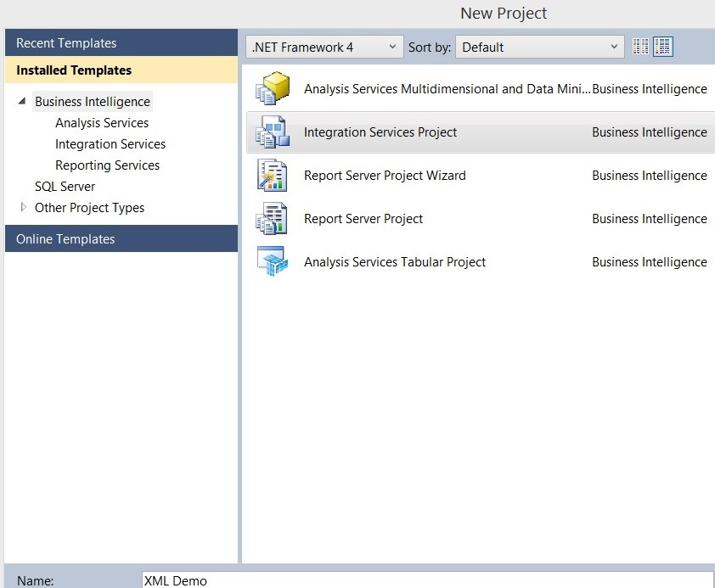Image resolution: width=715 pixels, height=588 pixels.
Task: Select Integration Services tree item
Action: tap(110, 144)
